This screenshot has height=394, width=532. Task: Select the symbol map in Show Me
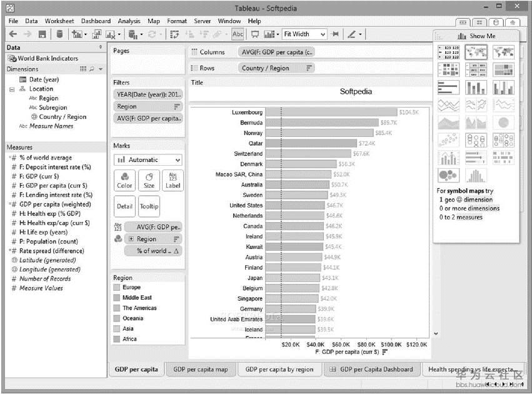coord(476,52)
